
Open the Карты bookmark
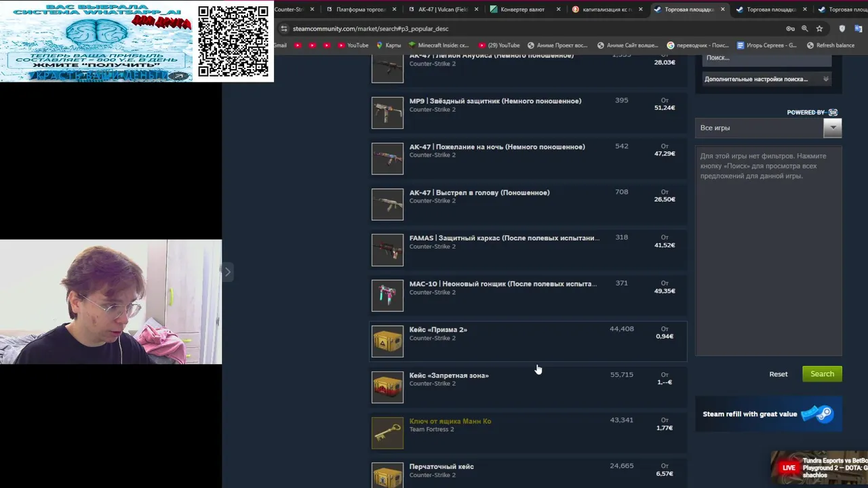(x=388, y=45)
